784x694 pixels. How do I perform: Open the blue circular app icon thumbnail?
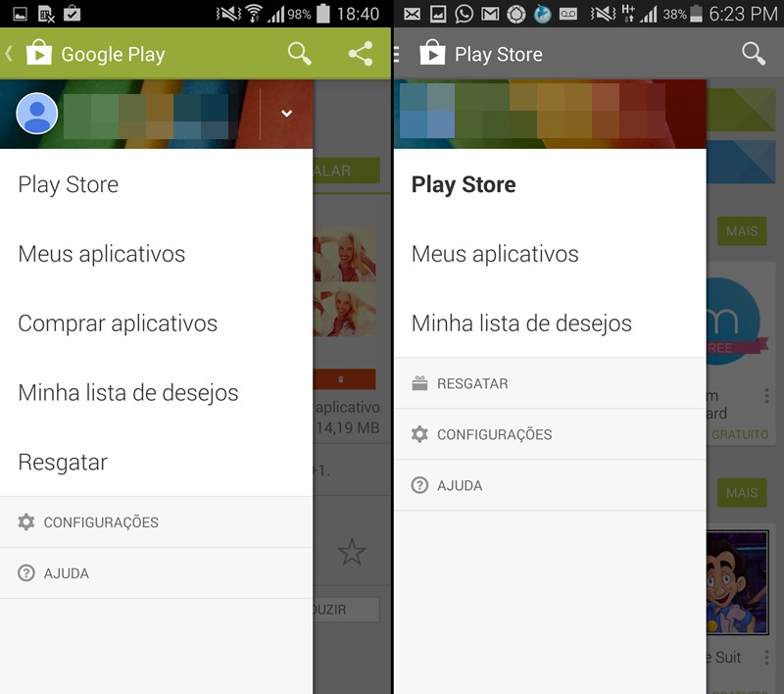(x=736, y=321)
